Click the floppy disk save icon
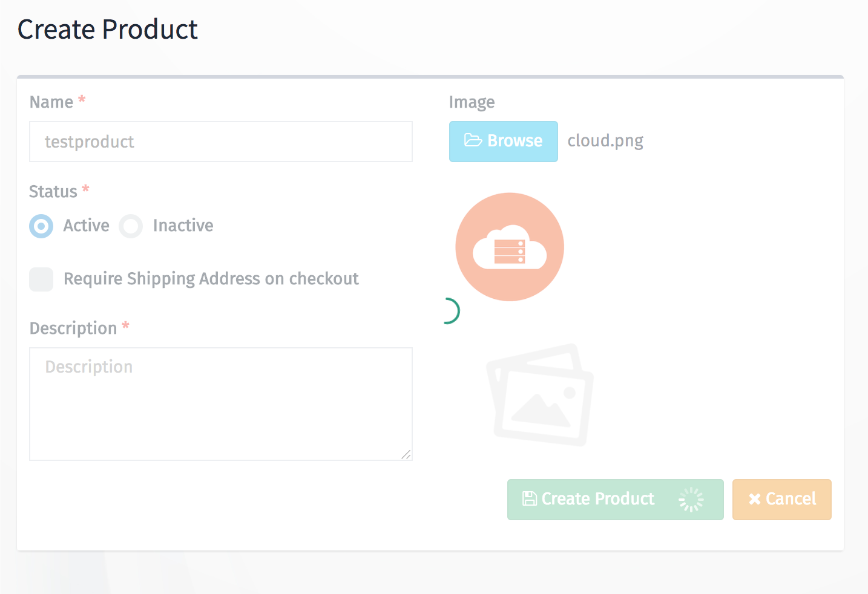868x594 pixels. (530, 498)
